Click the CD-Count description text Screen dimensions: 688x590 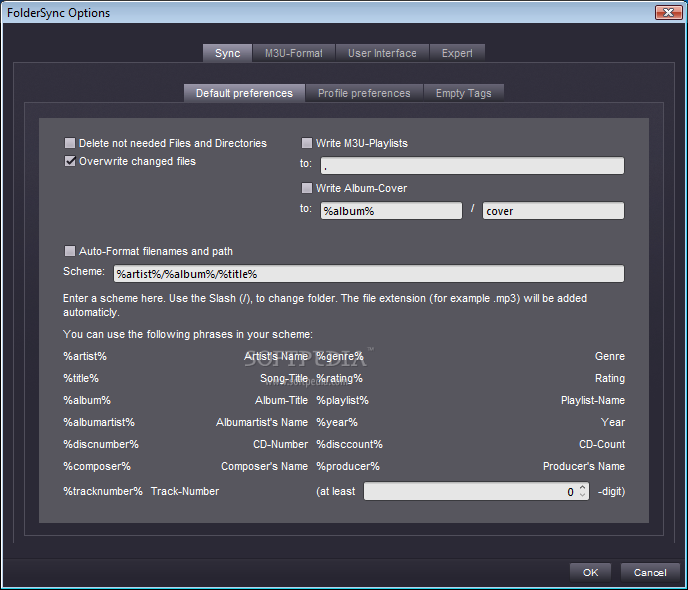(602, 444)
